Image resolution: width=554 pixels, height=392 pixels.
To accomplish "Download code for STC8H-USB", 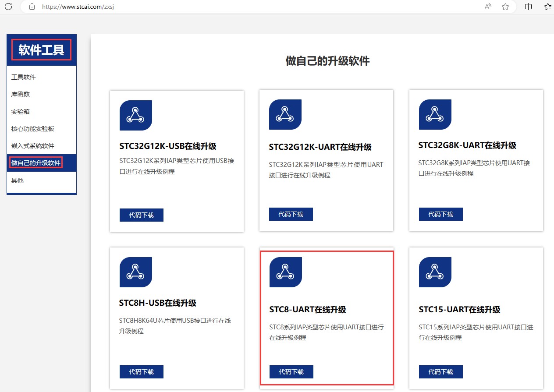I will [142, 372].
